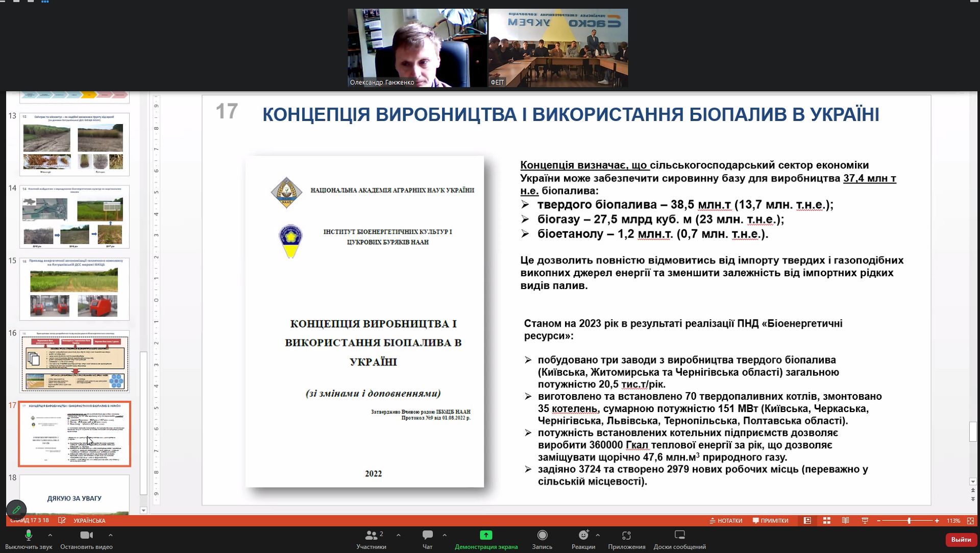The width and height of the screenshot is (980, 553).
Task: Select Normal view icon in status bar
Action: [807, 521]
